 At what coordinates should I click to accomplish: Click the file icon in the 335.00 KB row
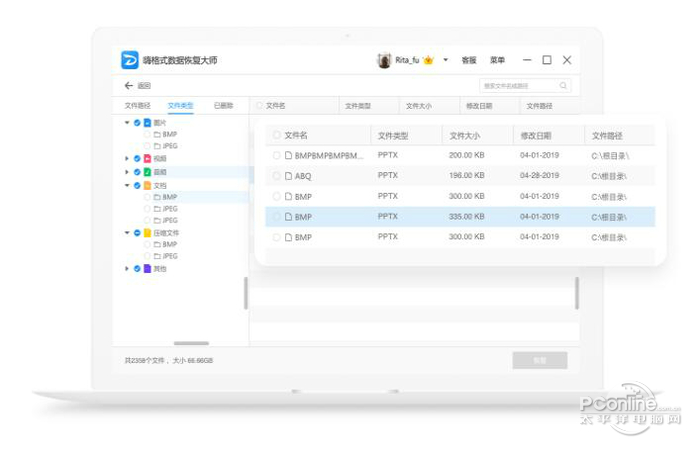pyautogui.click(x=288, y=217)
